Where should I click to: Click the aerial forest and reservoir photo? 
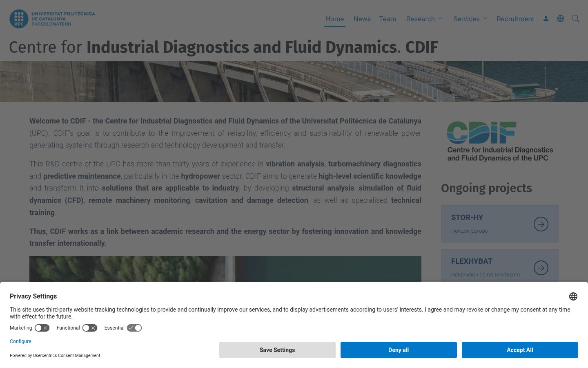225,269
